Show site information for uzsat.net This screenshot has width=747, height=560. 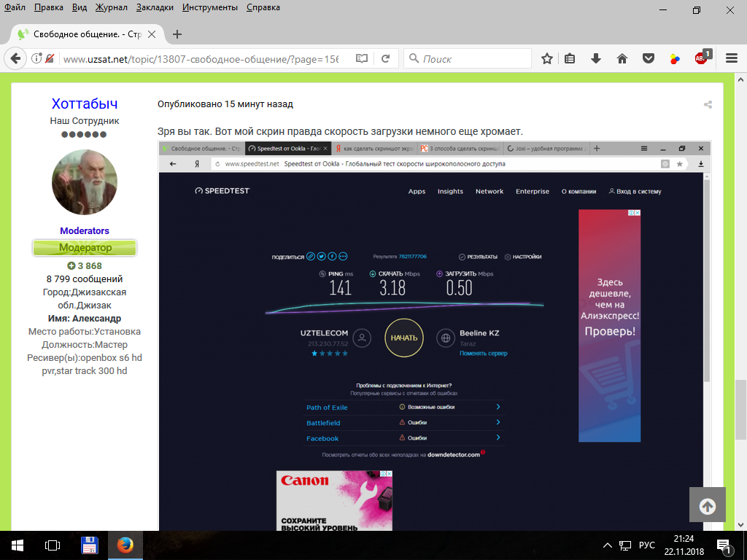[x=36, y=58]
